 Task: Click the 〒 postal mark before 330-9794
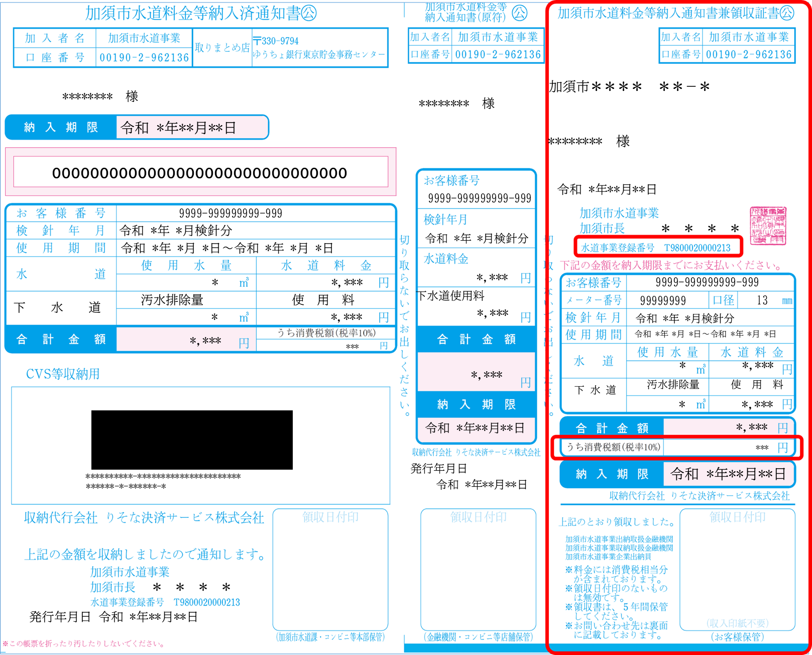[257, 41]
